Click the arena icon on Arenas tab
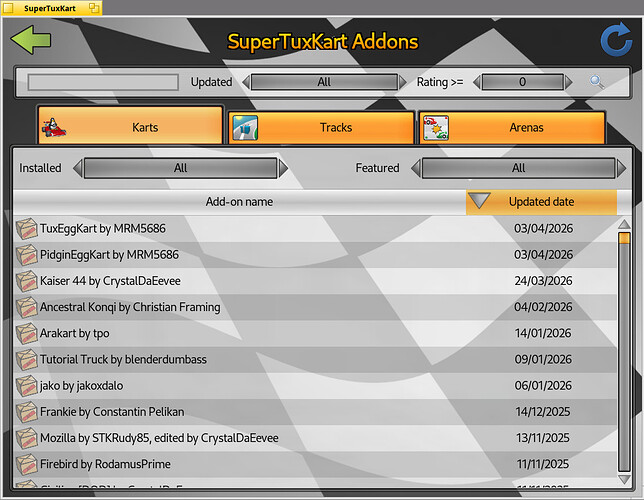The width and height of the screenshot is (644, 500). click(x=436, y=128)
